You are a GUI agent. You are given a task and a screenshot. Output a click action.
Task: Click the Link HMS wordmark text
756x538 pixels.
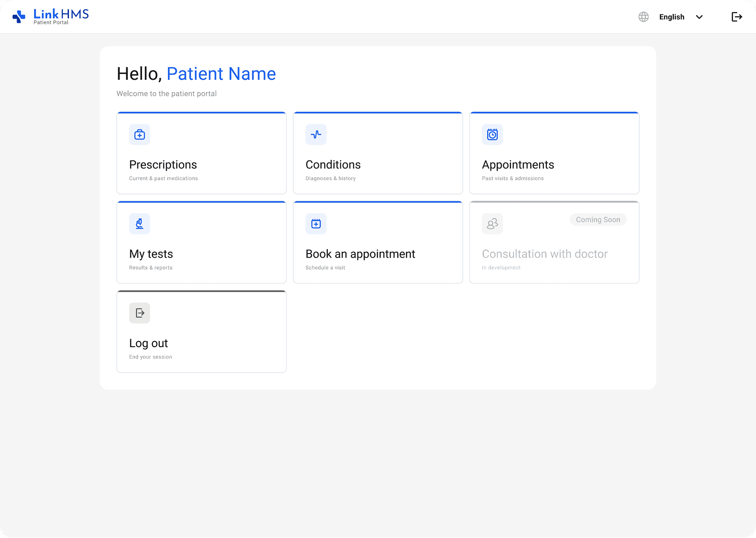[61, 14]
